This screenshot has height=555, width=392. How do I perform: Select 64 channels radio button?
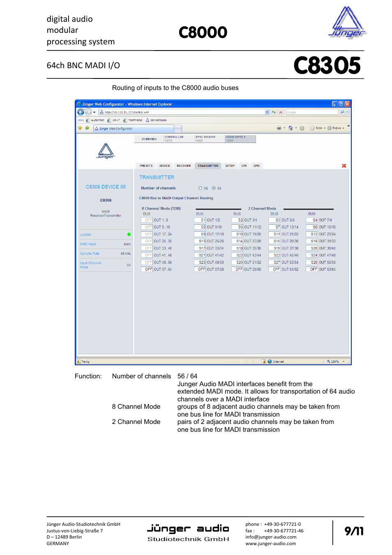(214, 188)
